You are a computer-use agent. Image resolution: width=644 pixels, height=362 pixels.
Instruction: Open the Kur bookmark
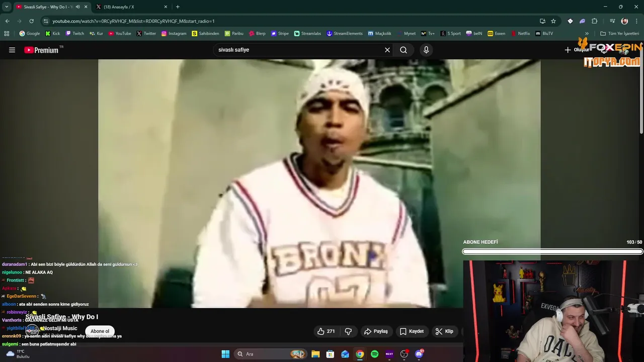pyautogui.click(x=97, y=34)
